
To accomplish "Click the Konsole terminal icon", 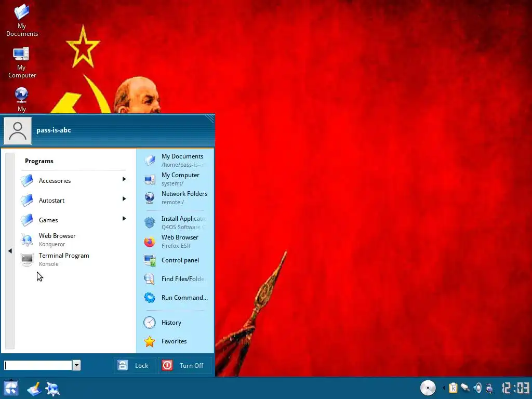I will pyautogui.click(x=27, y=260).
